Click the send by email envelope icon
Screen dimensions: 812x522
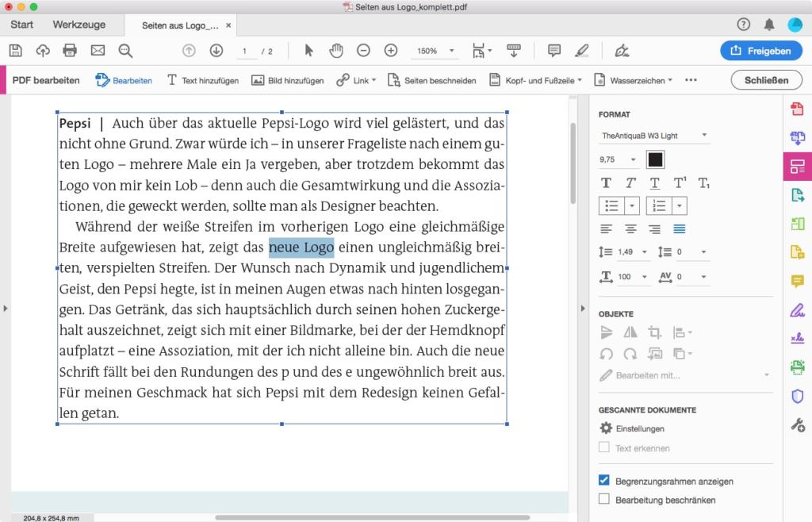coord(98,51)
